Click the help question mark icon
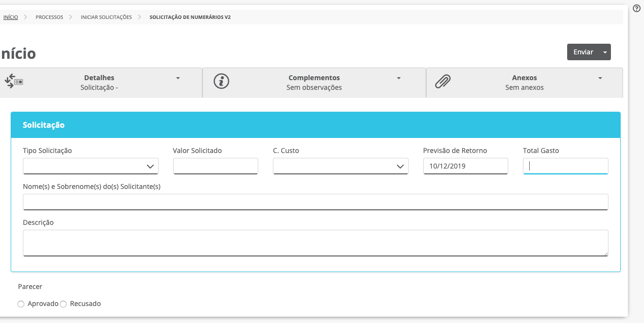 (x=636, y=8)
